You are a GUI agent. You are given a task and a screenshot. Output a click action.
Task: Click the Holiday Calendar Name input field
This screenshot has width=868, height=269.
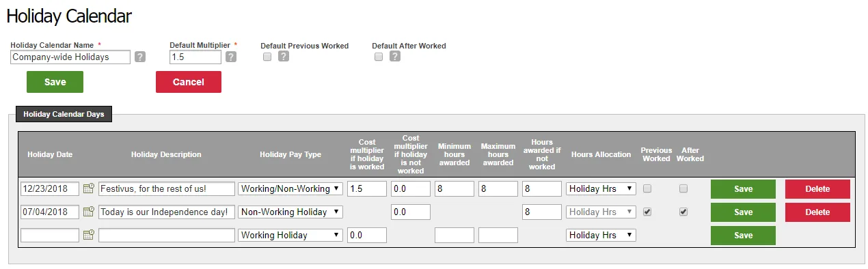70,57
